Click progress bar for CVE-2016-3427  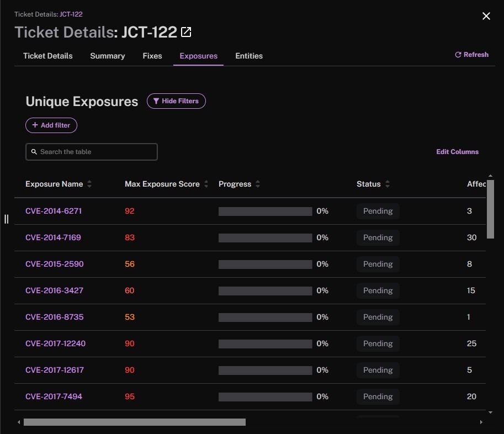265,290
